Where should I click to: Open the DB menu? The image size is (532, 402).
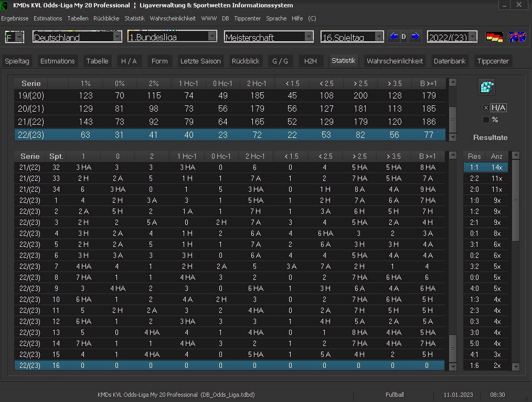[225, 18]
